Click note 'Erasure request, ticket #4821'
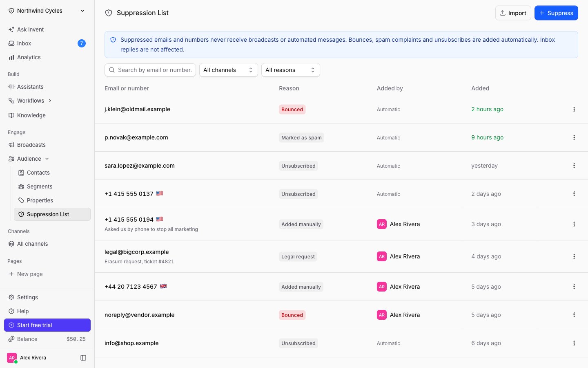The image size is (588, 368). point(139,262)
